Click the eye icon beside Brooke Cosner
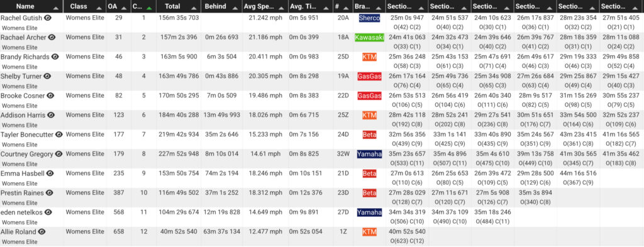Viewport: 644px width, 247px height. [x=50, y=96]
